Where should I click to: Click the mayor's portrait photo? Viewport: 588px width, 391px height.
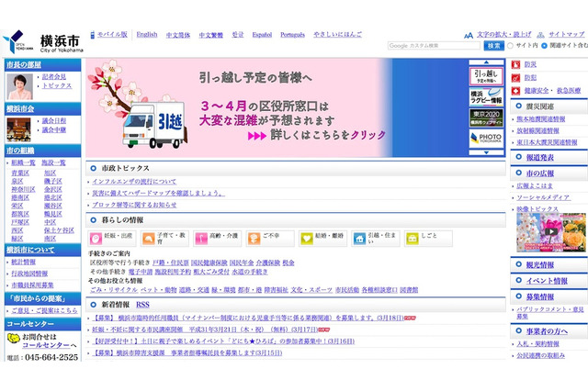(20, 86)
